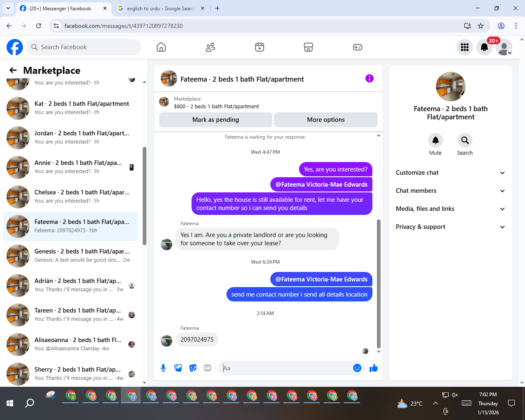Open a new Chrome tab
This screenshot has width=525, height=420.
point(217,8)
